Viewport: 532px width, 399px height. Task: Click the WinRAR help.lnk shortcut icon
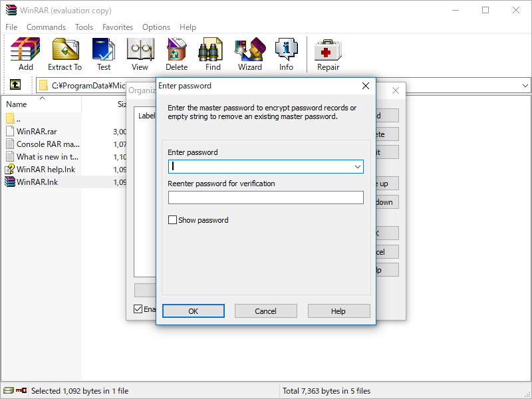coord(10,169)
